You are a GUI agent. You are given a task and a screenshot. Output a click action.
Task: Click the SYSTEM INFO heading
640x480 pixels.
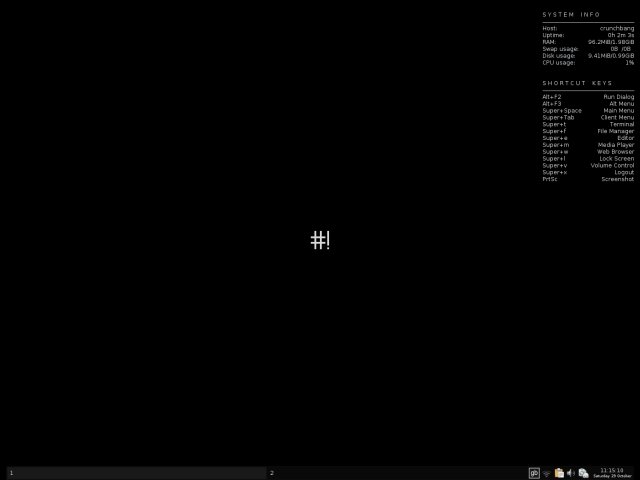coord(571,15)
